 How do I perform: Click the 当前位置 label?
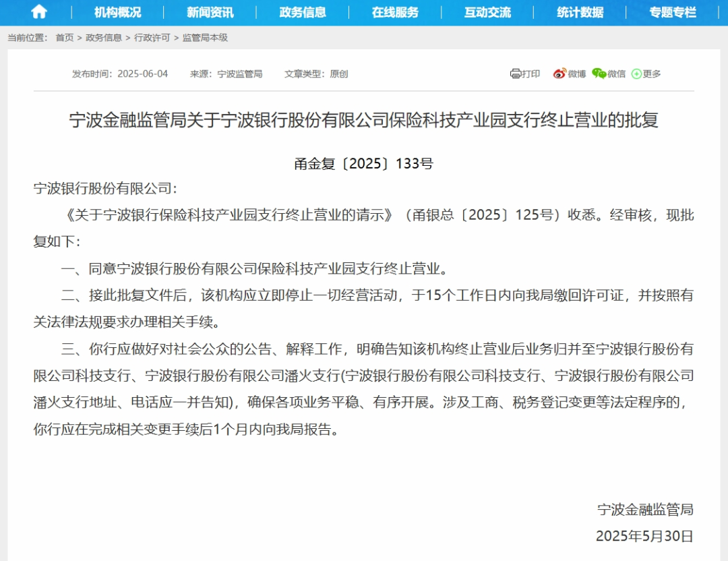click(28, 38)
